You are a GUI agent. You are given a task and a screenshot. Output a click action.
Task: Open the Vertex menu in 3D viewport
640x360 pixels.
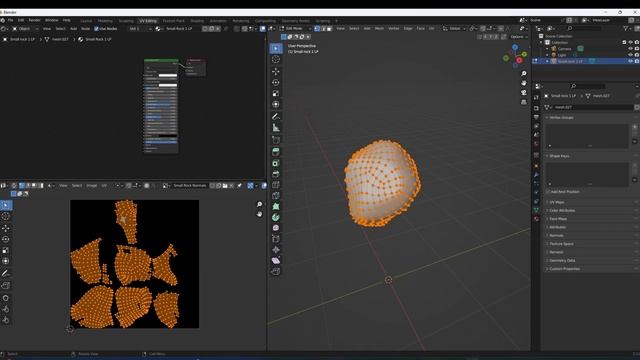click(393, 29)
